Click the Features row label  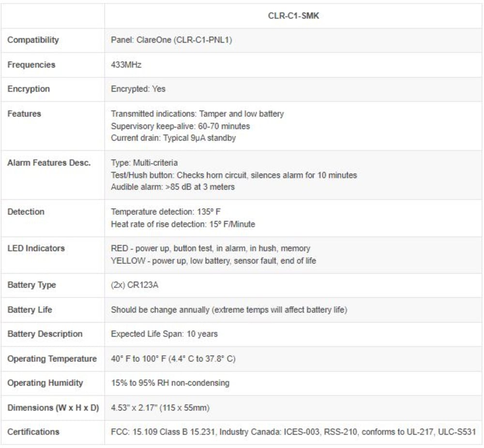coord(24,114)
